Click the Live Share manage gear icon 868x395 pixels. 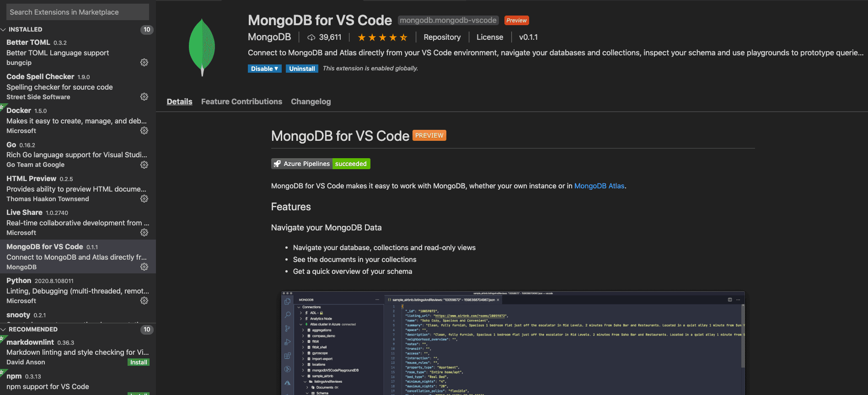click(x=144, y=233)
